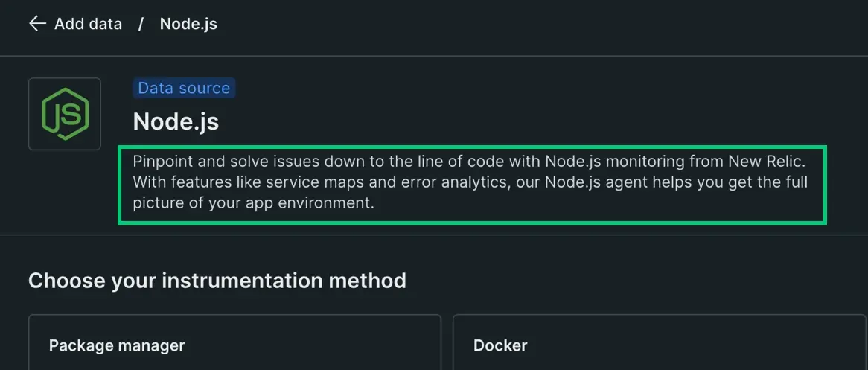868x370 pixels.
Task: Click the Node.js page title heading
Action: 176,122
